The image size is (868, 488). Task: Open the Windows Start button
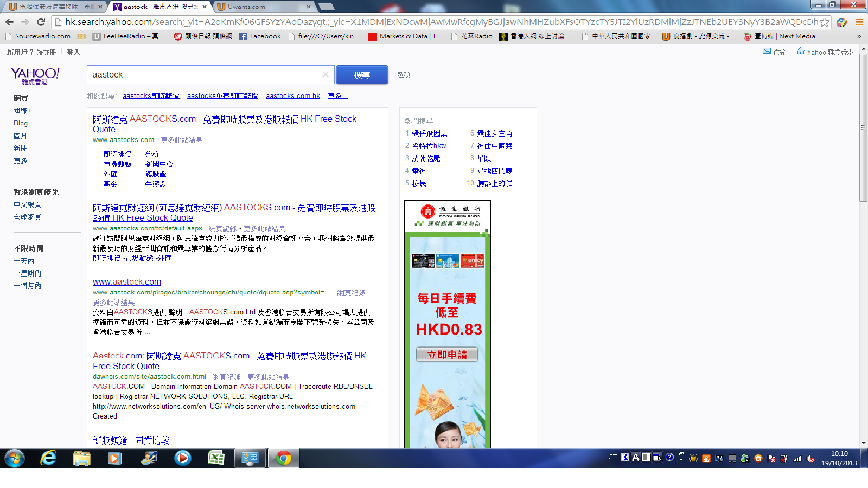tap(14, 458)
